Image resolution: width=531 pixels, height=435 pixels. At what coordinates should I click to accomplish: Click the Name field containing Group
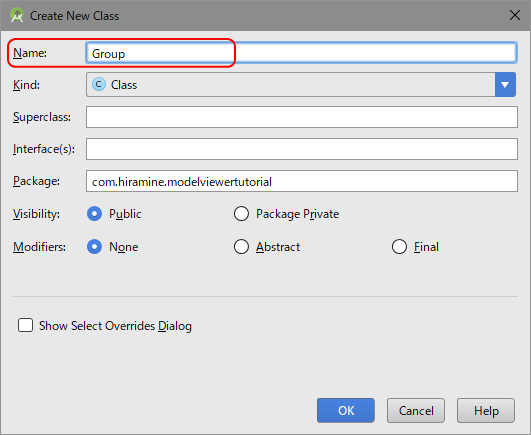coord(301,53)
